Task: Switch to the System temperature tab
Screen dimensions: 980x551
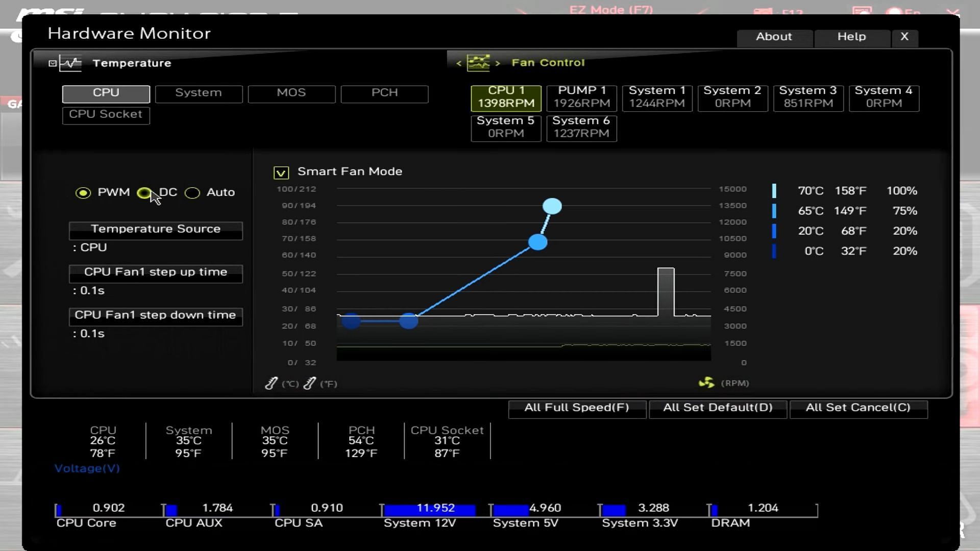Action: [x=198, y=92]
